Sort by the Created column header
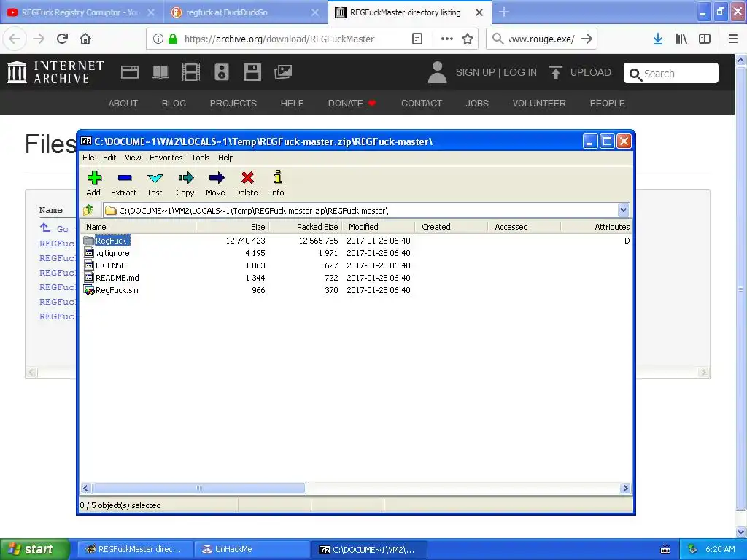 pos(451,227)
